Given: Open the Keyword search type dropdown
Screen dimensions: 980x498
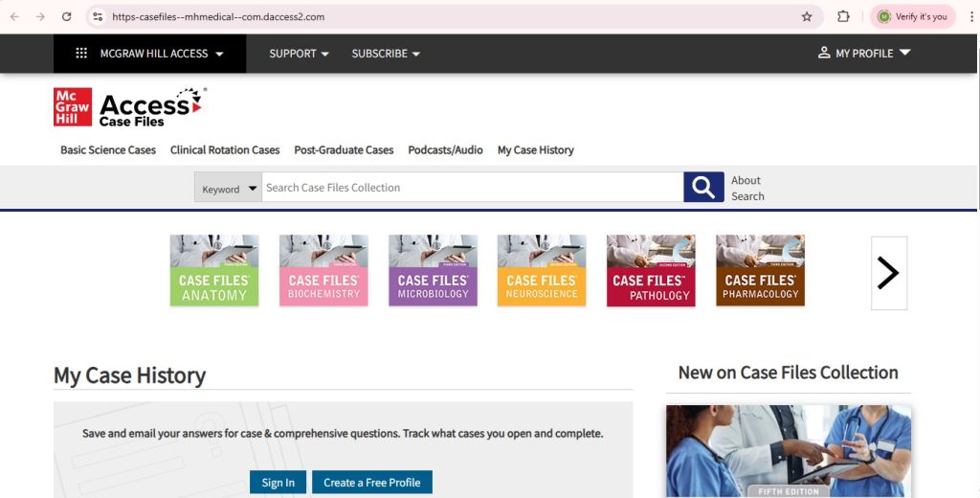Looking at the screenshot, I should [228, 188].
